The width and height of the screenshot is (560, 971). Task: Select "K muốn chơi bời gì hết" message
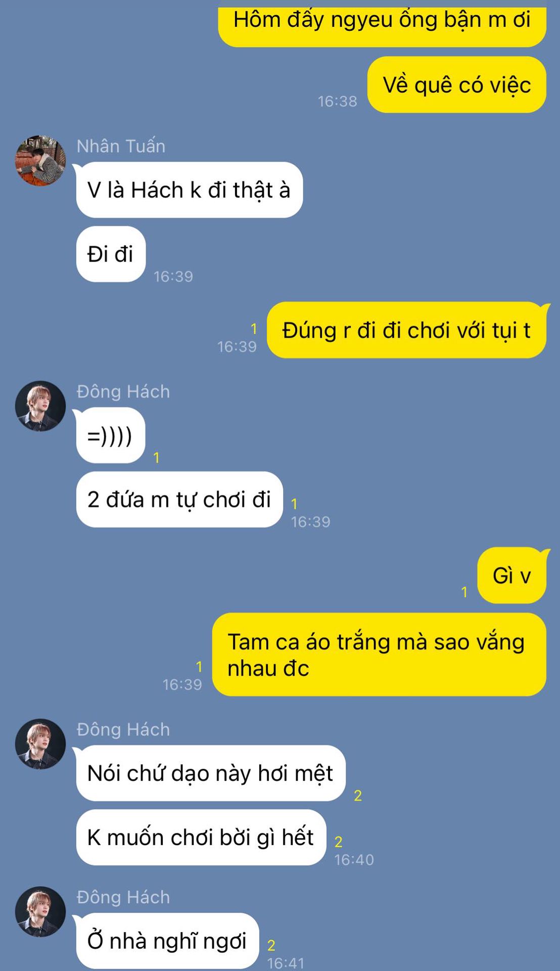201,837
